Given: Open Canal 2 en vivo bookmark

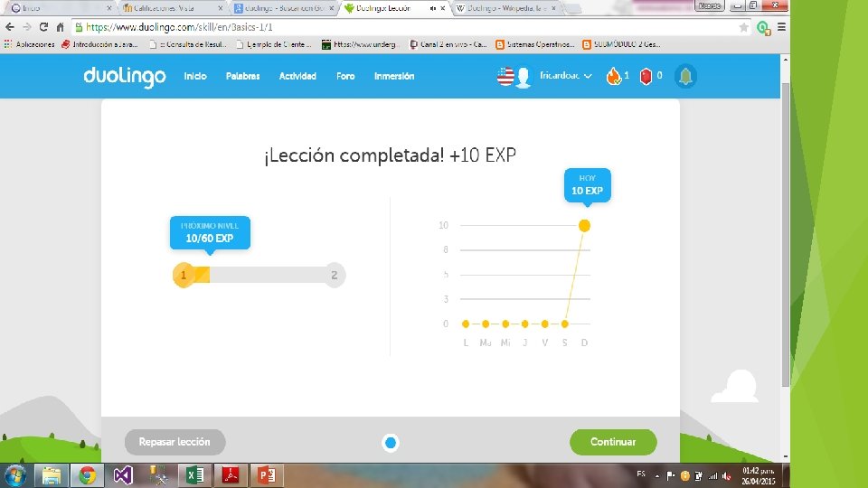Looking at the screenshot, I should point(448,44).
